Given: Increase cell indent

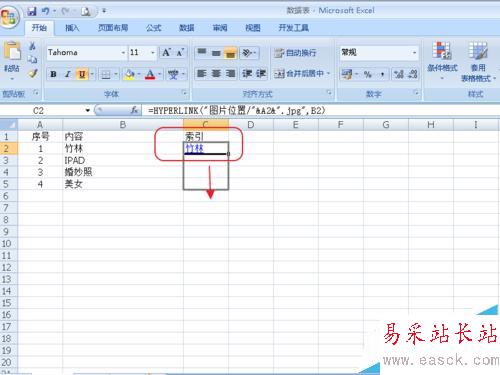Looking at the screenshot, I should pos(261,73).
